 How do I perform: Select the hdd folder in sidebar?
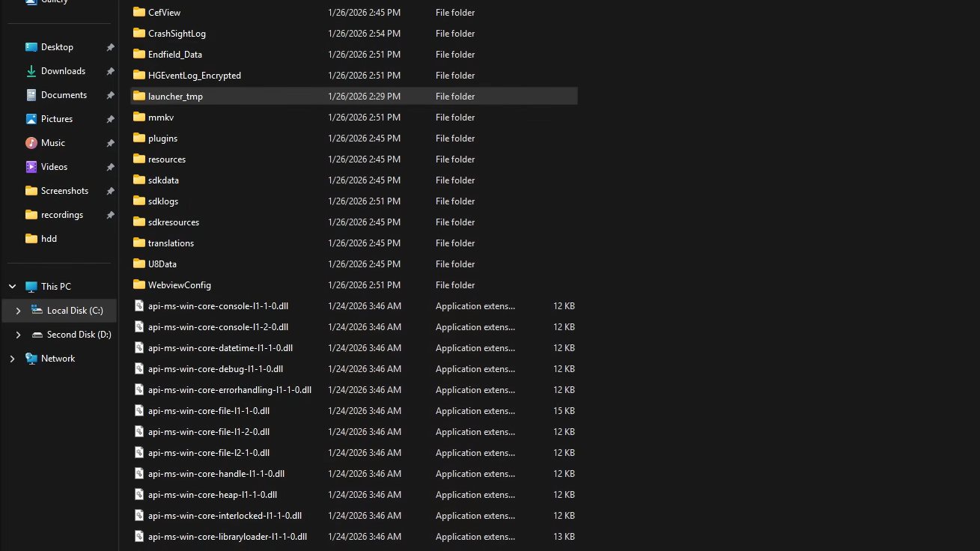pyautogui.click(x=49, y=239)
